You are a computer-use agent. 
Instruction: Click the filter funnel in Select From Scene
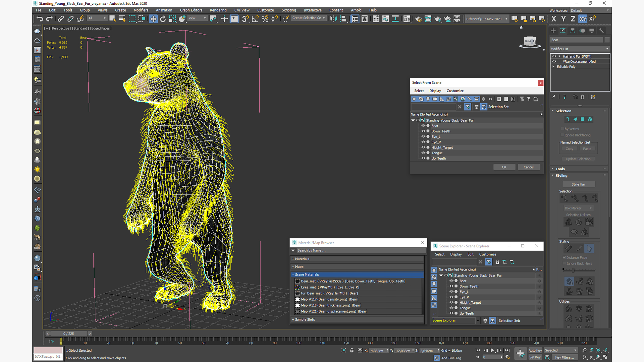pyautogui.click(x=468, y=107)
